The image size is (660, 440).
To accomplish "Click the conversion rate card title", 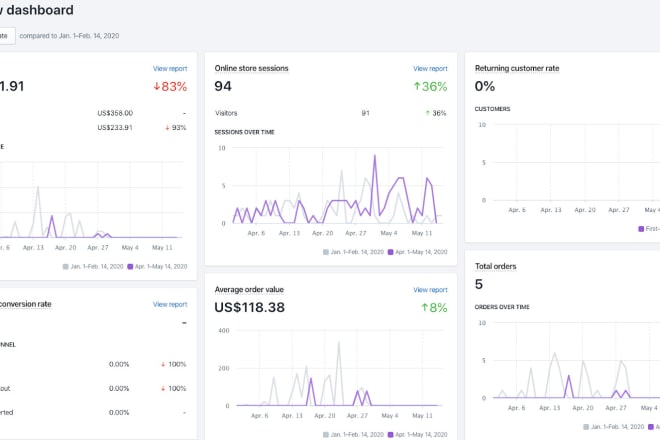I will 25,304.
